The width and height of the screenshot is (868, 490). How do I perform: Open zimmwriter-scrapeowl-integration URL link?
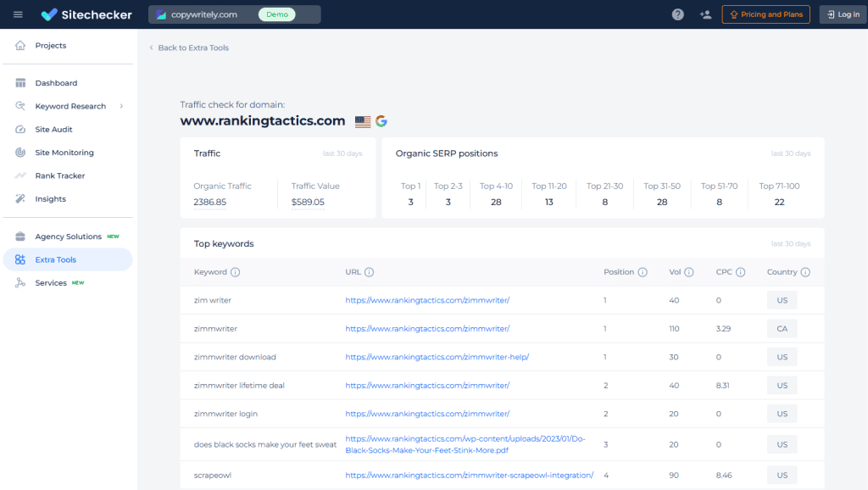(470, 475)
